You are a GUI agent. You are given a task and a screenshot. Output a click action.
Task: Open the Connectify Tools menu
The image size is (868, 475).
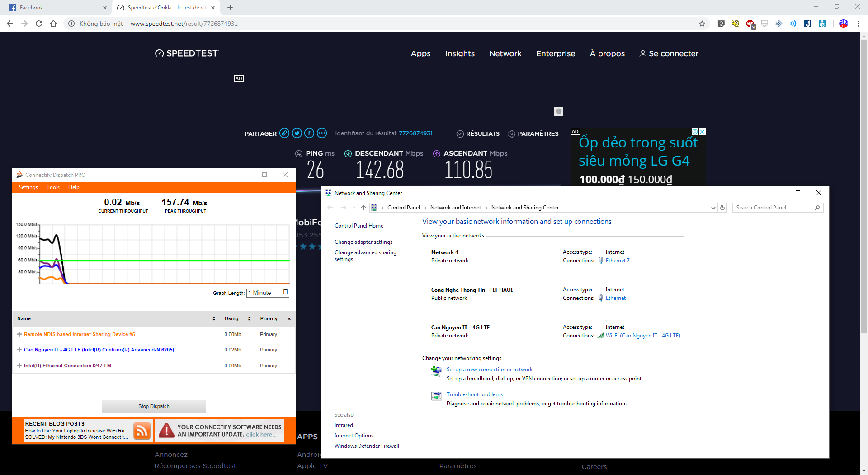53,187
